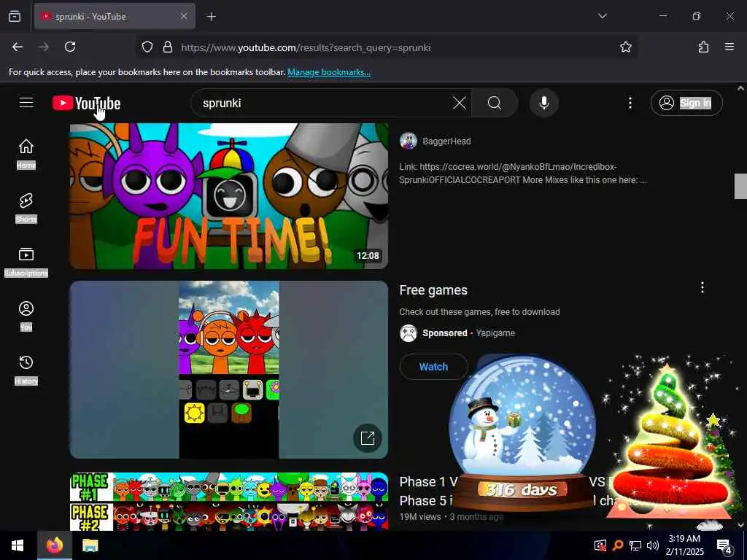747x560 pixels.
Task: Clear the search box with the X icon
Action: click(x=460, y=103)
